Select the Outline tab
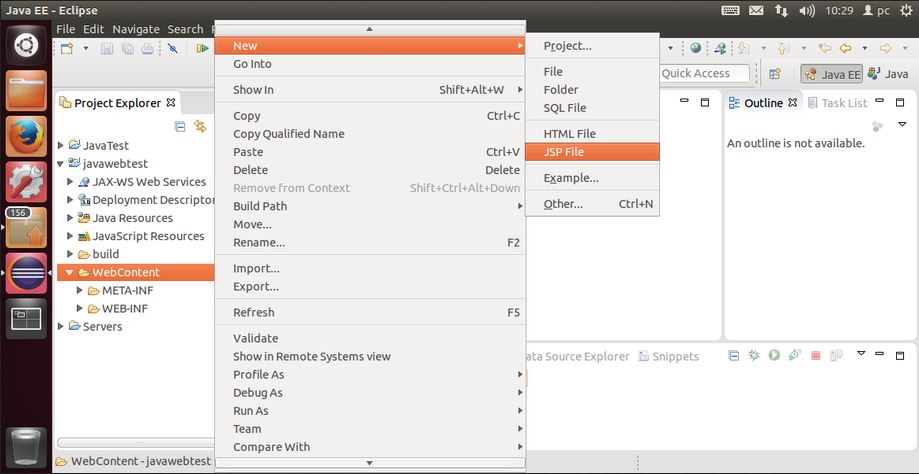The height and width of the screenshot is (474, 919). click(763, 103)
